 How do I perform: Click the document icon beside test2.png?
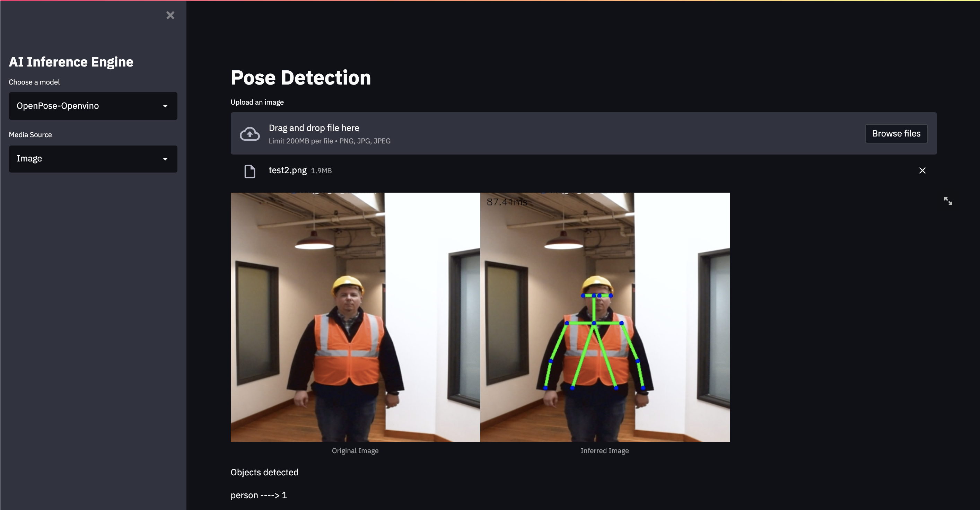point(250,171)
